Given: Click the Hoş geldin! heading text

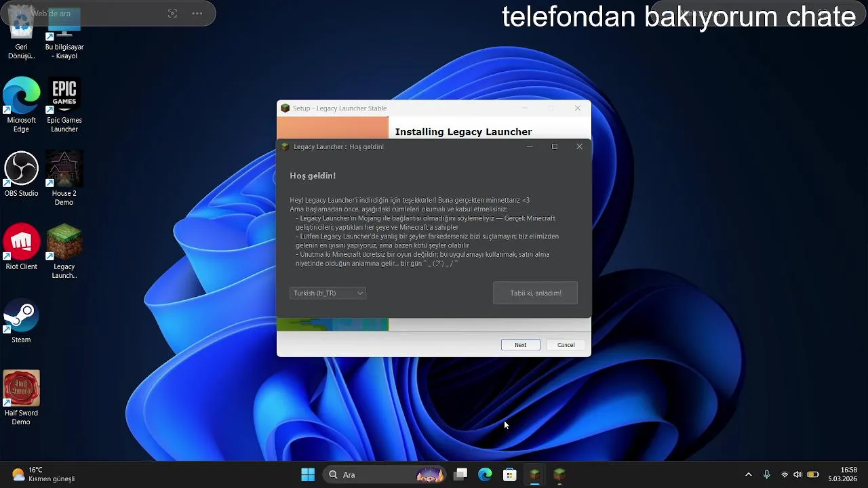Looking at the screenshot, I should [x=313, y=176].
